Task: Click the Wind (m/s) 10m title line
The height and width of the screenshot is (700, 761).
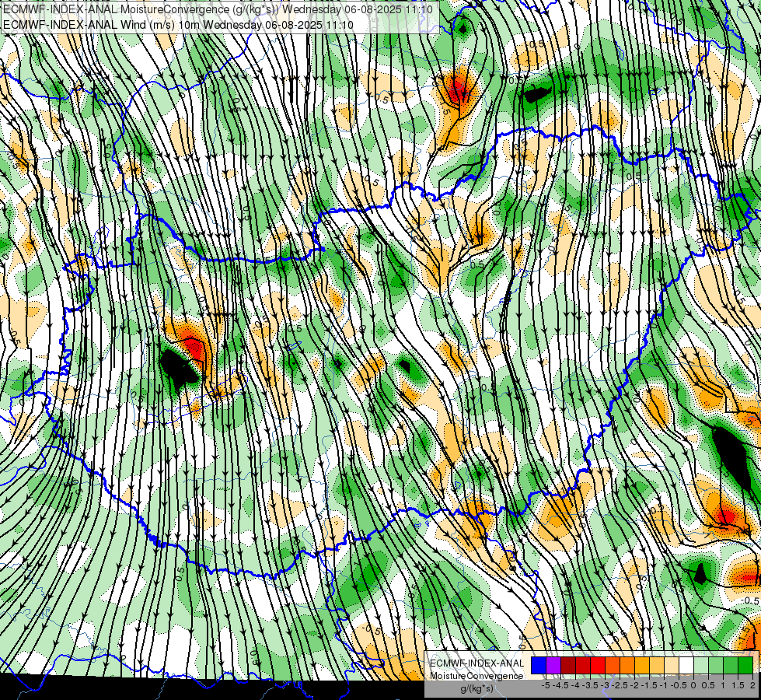Action: coord(178,25)
